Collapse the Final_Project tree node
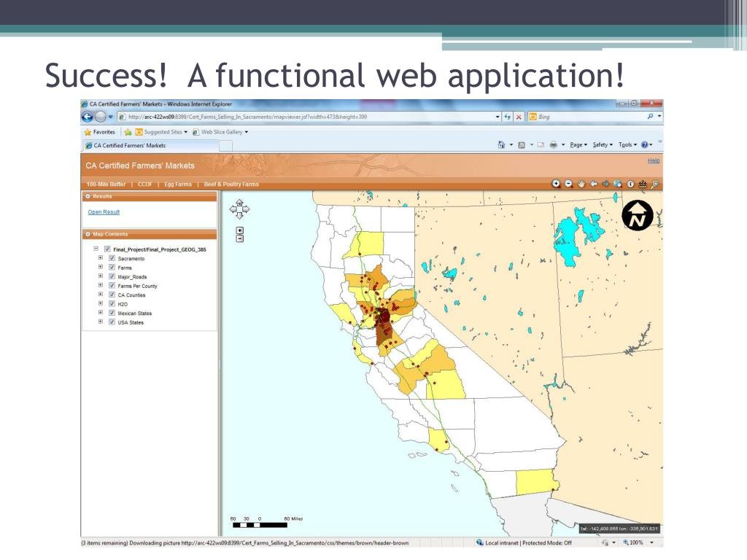 click(x=96, y=249)
